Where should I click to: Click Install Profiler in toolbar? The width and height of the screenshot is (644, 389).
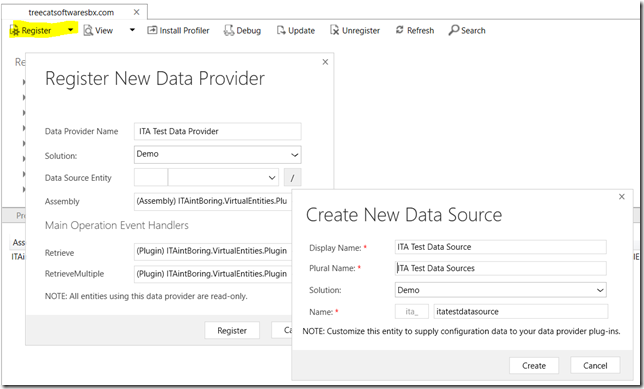point(178,30)
